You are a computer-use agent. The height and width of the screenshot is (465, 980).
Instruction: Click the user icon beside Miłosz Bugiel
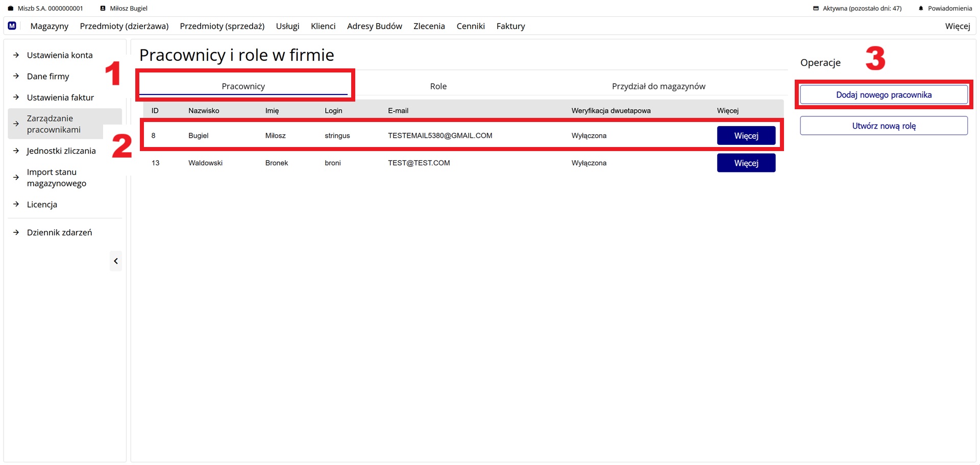coord(103,9)
